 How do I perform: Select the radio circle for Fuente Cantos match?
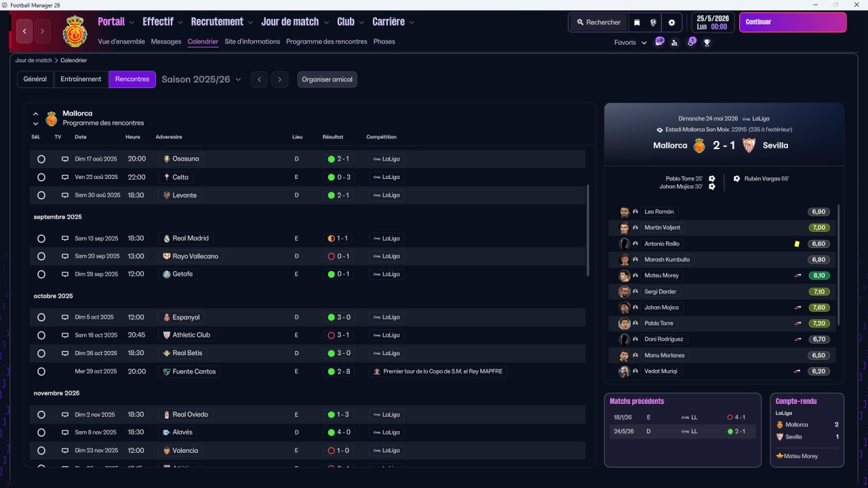tap(41, 371)
